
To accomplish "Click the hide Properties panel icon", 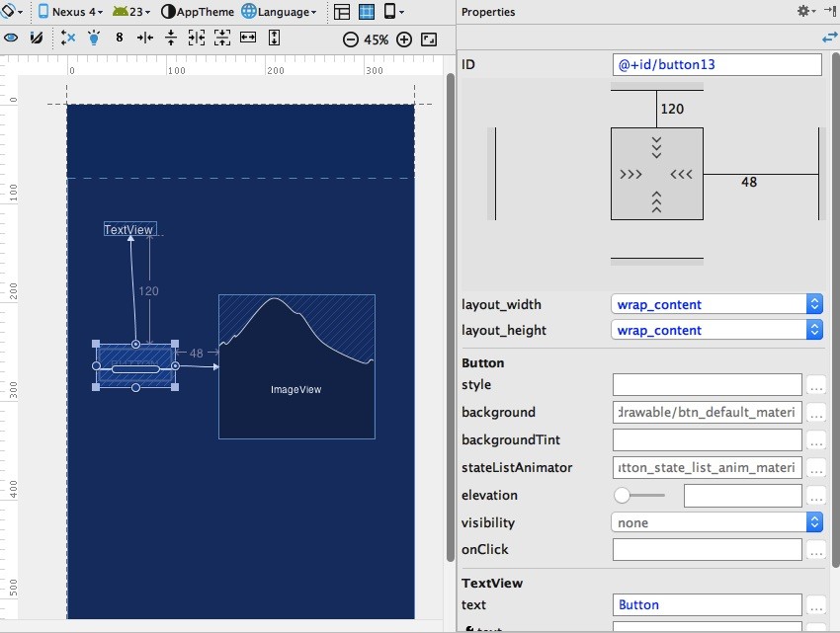I will click(x=830, y=11).
